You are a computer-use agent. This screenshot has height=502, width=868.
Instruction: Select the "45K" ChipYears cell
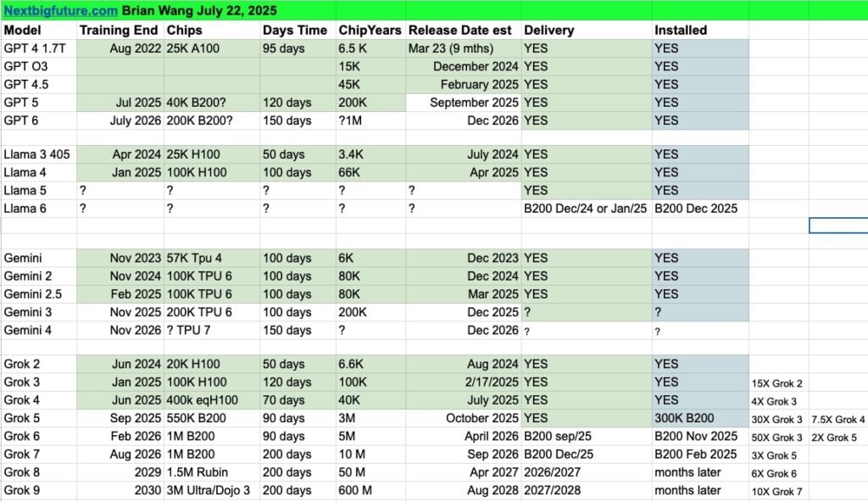pos(371,84)
